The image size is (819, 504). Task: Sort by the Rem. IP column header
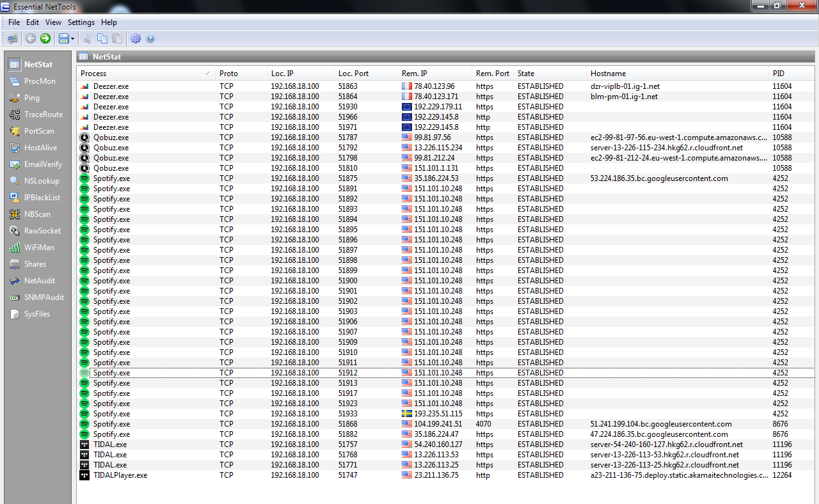(434, 74)
